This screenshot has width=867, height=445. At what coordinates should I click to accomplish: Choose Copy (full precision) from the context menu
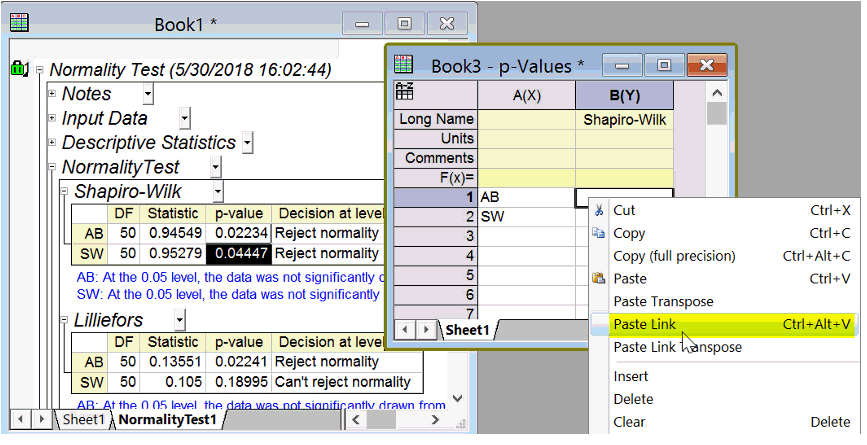pyautogui.click(x=722, y=256)
